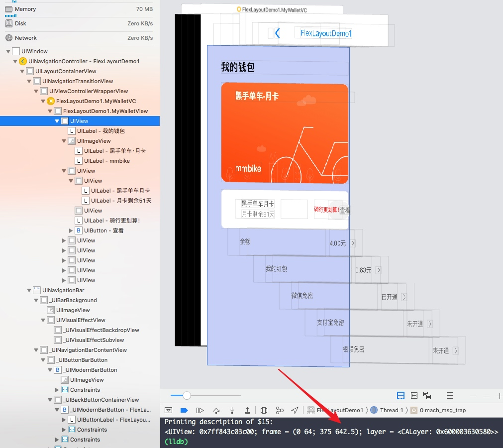Image resolution: width=503 pixels, height=448 pixels.
Task: Select _UIVisualEffectSubview row
Action: click(80, 340)
